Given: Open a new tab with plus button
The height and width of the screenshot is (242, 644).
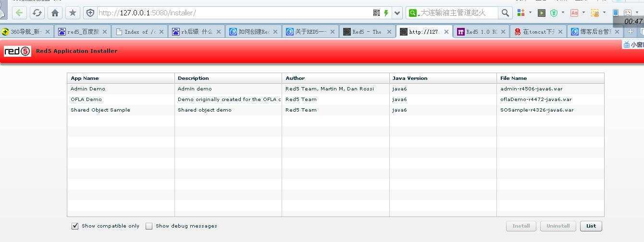Looking at the screenshot, I should 631,32.
